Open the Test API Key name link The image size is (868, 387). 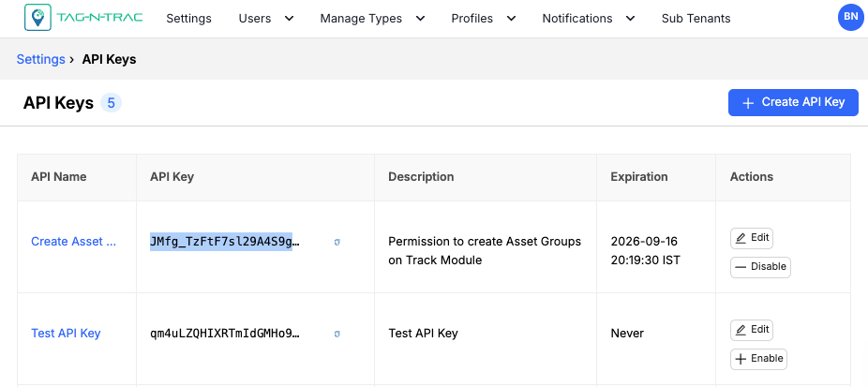66,334
